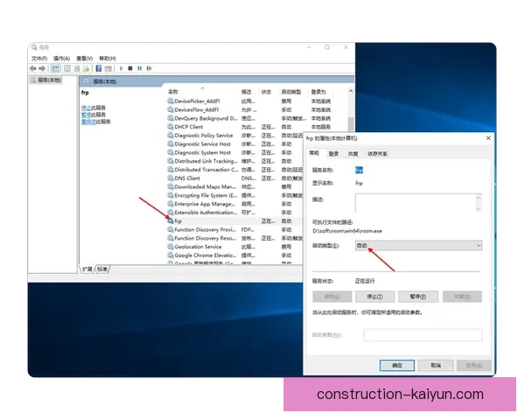Select the DHCP Client service entry
525x420 pixels.
click(x=188, y=127)
